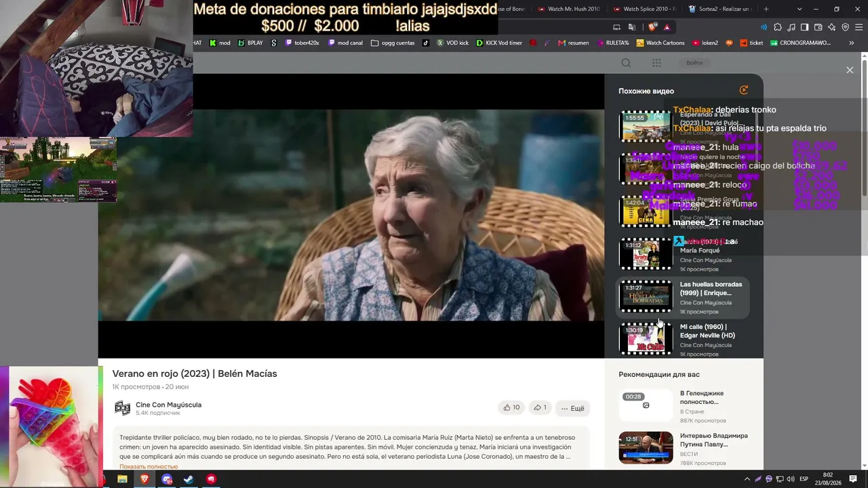868x488 pixels.
Task: Open the VOD kick bookmark
Action: click(452, 43)
